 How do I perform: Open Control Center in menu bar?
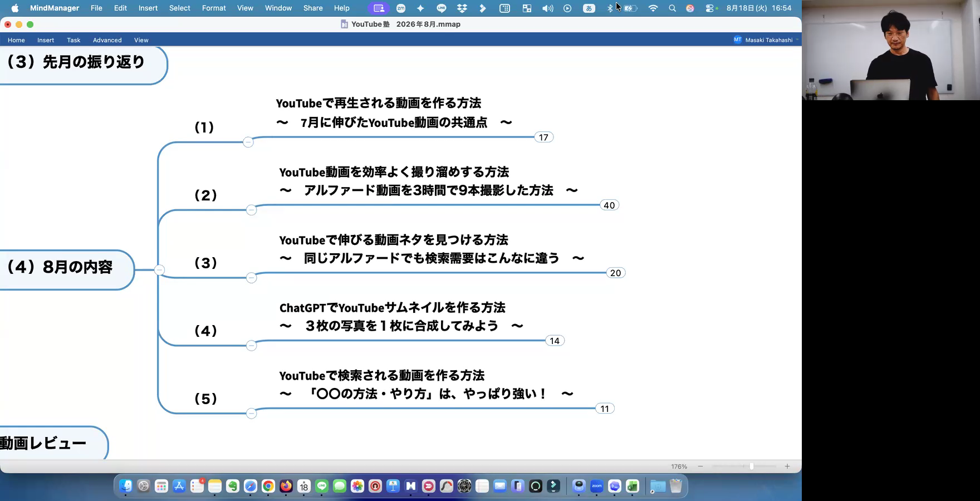(x=709, y=8)
